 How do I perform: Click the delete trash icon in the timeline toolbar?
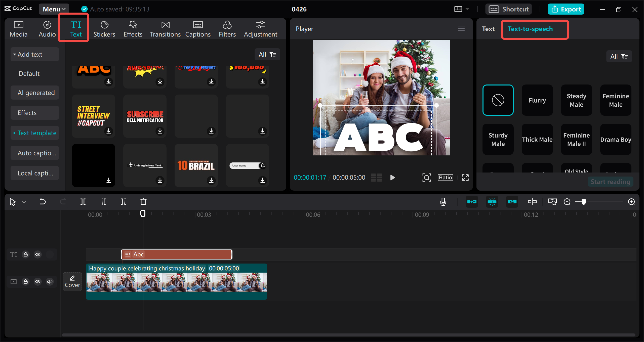(x=143, y=202)
